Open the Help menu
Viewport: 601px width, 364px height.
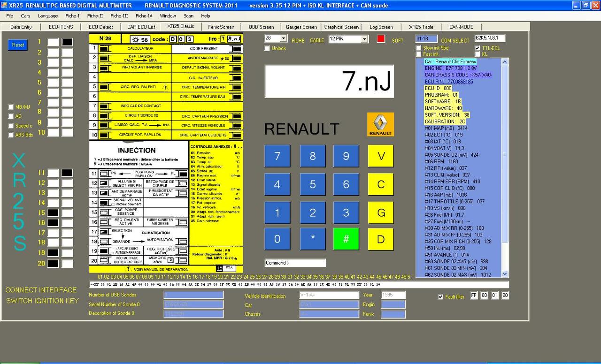(x=206, y=16)
